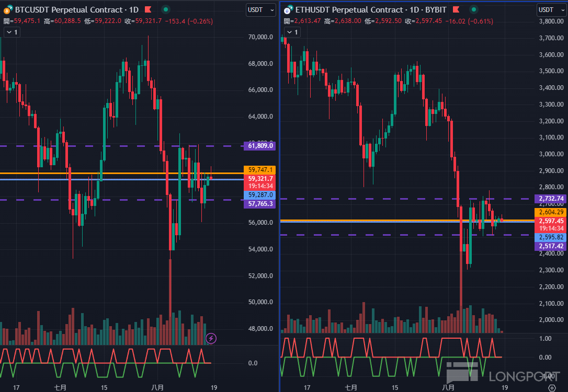Image resolution: width=568 pixels, height=392 pixels.
Task: Click the red flag beside ETHUSDT BYBIT
Action: click(456, 9)
